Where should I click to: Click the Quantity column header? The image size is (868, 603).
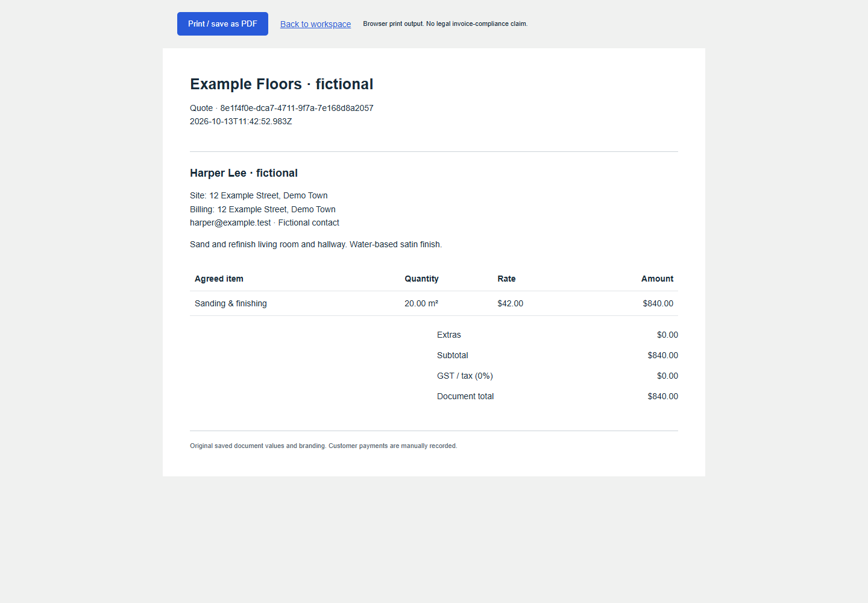[x=421, y=279]
